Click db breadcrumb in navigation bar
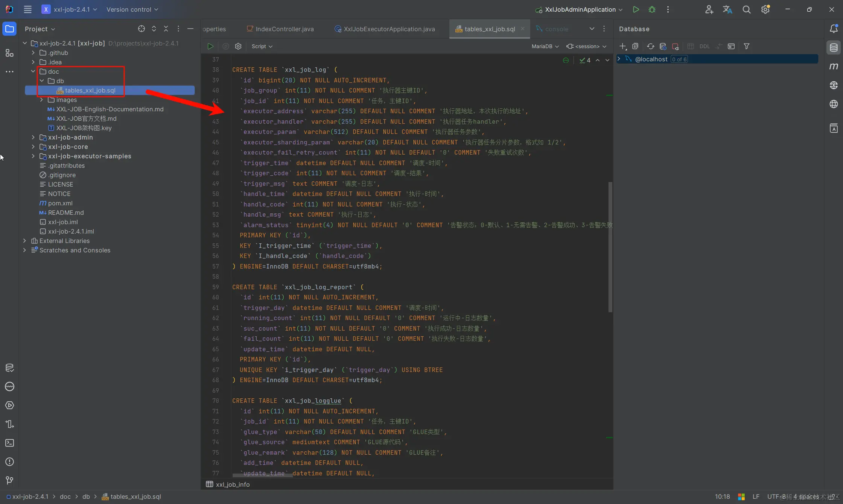The height and width of the screenshot is (504, 843). click(86, 496)
